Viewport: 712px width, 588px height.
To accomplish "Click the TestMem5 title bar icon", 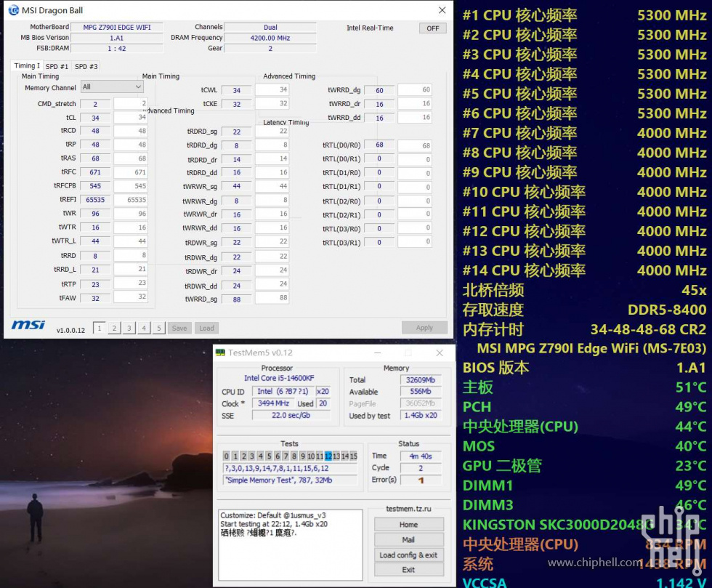I will point(220,353).
